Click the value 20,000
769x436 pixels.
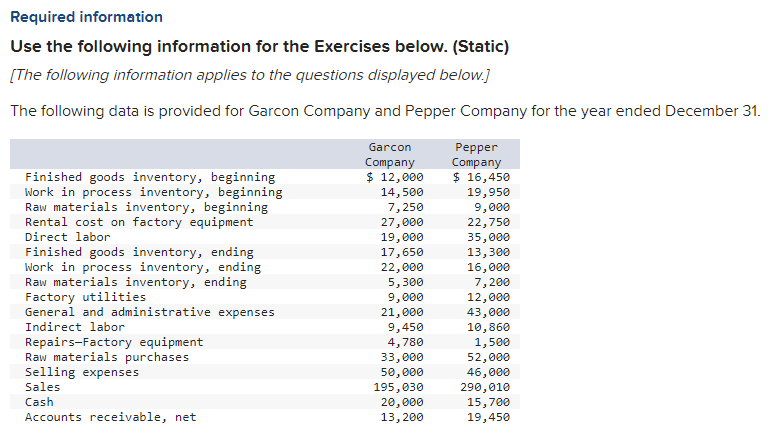402,402
